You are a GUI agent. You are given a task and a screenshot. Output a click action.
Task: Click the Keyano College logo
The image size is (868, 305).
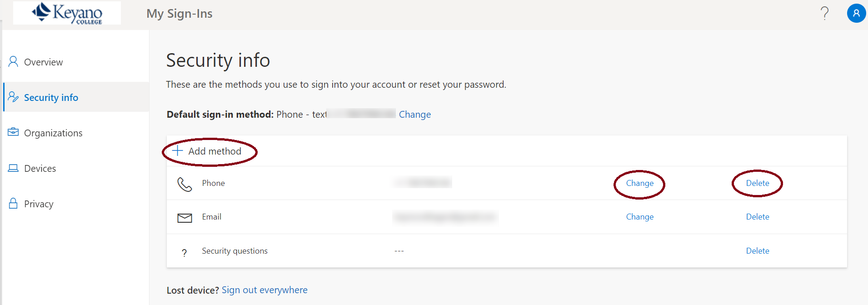click(67, 13)
